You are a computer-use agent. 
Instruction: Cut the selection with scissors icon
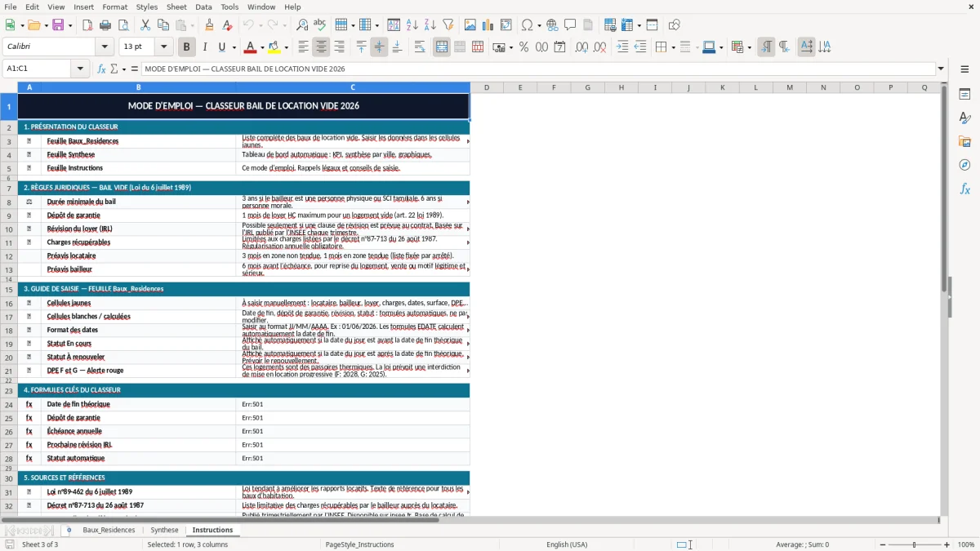pos(145,25)
